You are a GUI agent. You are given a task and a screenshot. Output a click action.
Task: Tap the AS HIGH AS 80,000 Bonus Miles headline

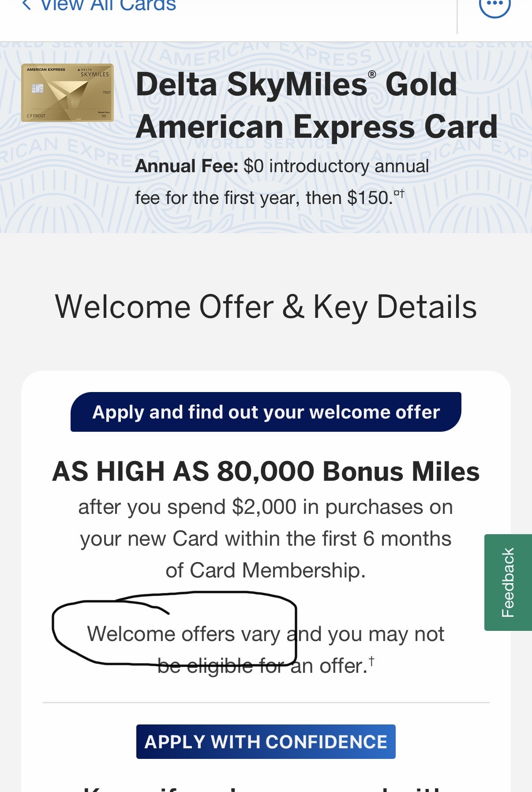coord(266,471)
